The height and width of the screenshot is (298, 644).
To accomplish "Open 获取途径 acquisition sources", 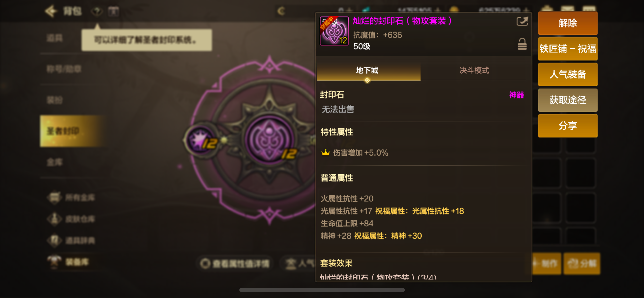I will point(568,100).
